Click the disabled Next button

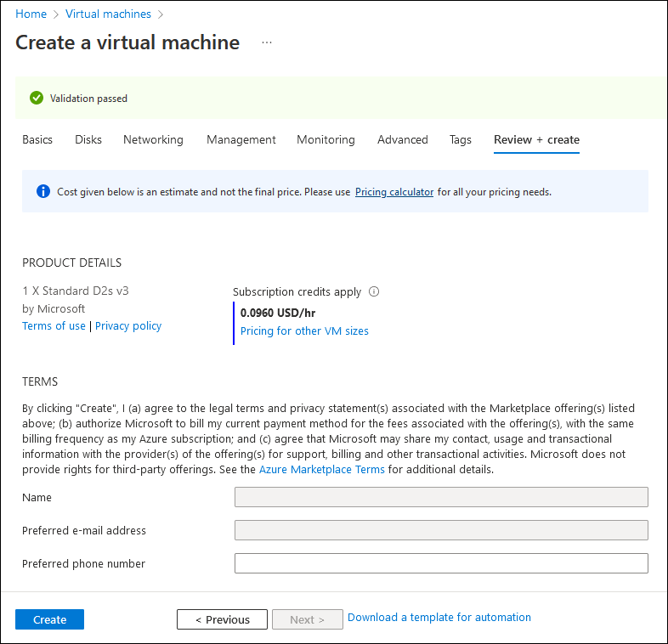[x=308, y=619]
